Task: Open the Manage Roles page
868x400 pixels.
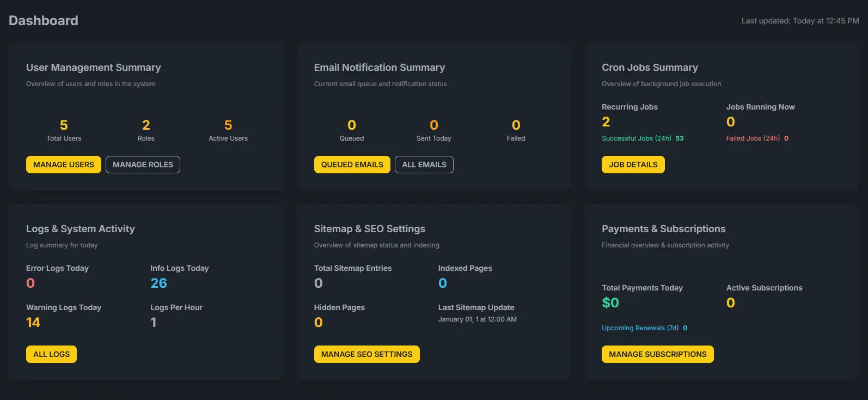Action: click(x=143, y=165)
